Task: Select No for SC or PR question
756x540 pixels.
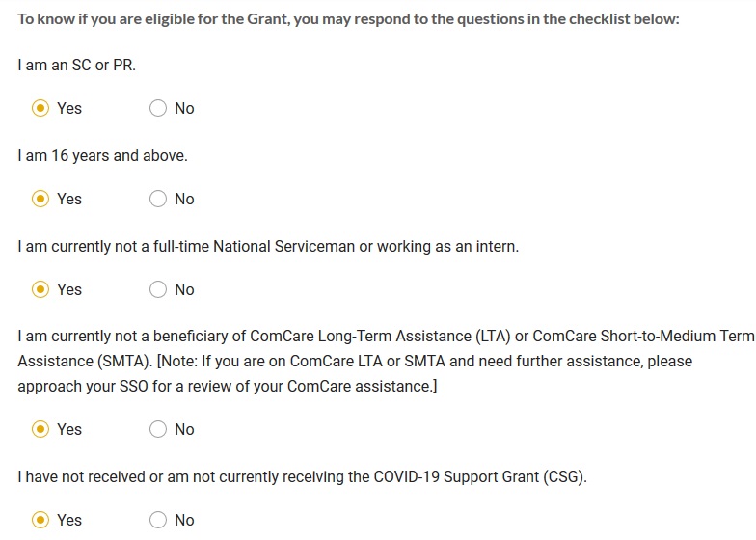Action: pyautogui.click(x=158, y=108)
